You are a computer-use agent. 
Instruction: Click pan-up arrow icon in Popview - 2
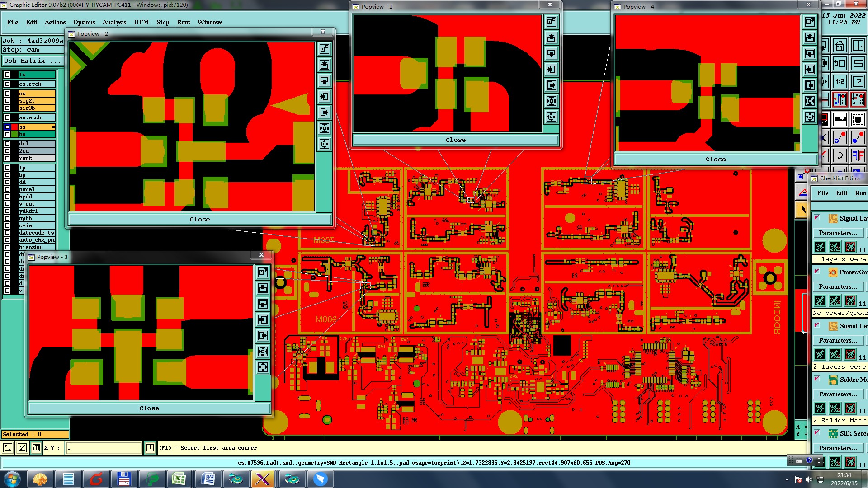(x=324, y=65)
